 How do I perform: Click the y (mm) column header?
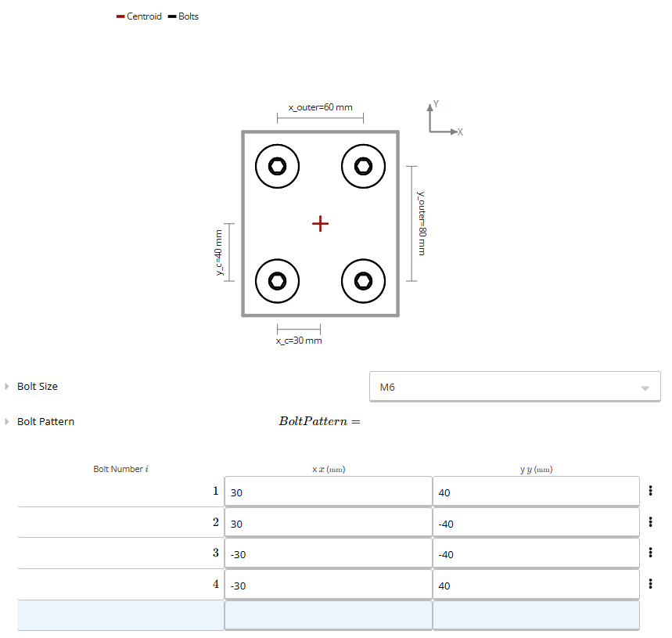536,470
